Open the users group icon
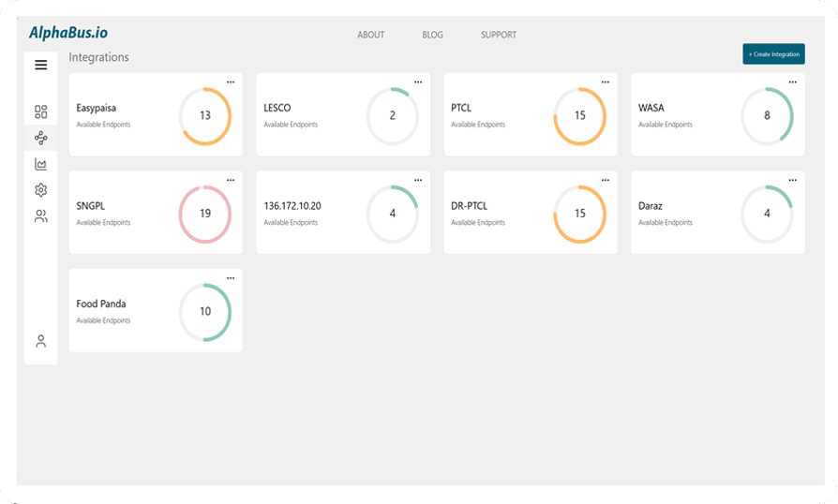 [40, 216]
